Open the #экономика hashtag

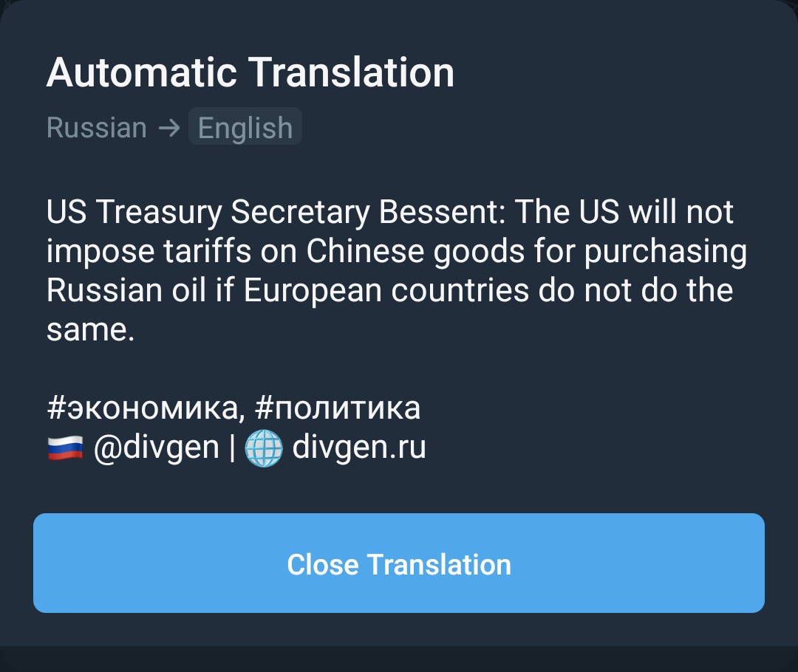tap(143, 408)
